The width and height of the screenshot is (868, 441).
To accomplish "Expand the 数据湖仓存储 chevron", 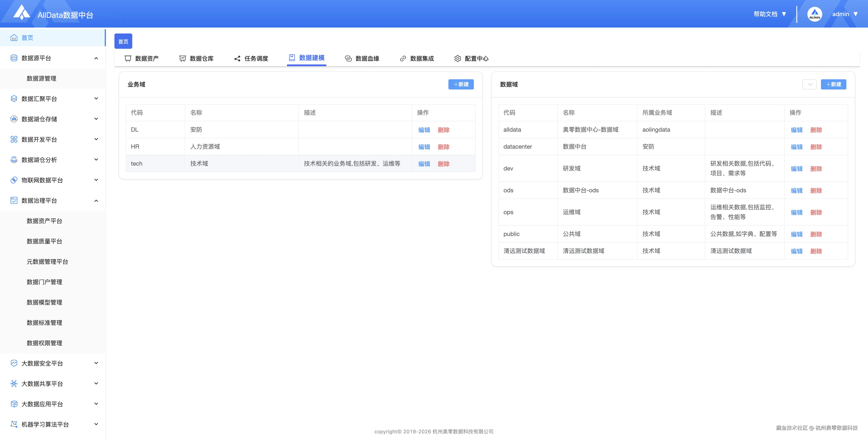I will 96,119.
